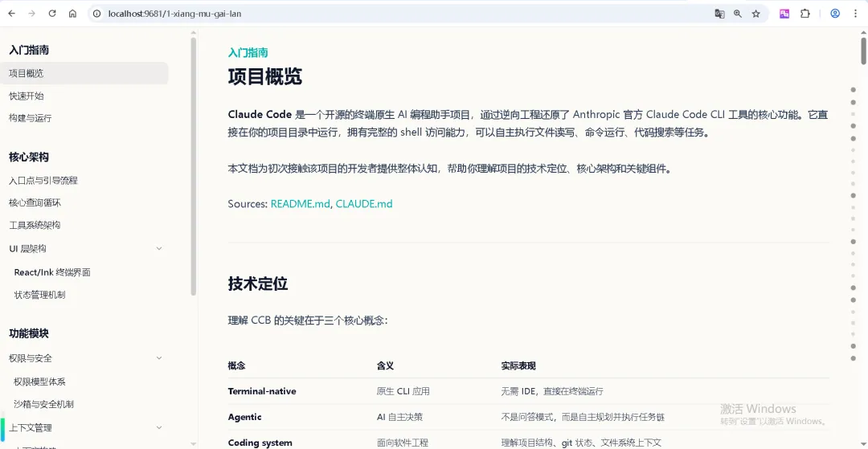Click the 无需 IDE，直接在终端运行 cell
868x449 pixels.
(552, 391)
